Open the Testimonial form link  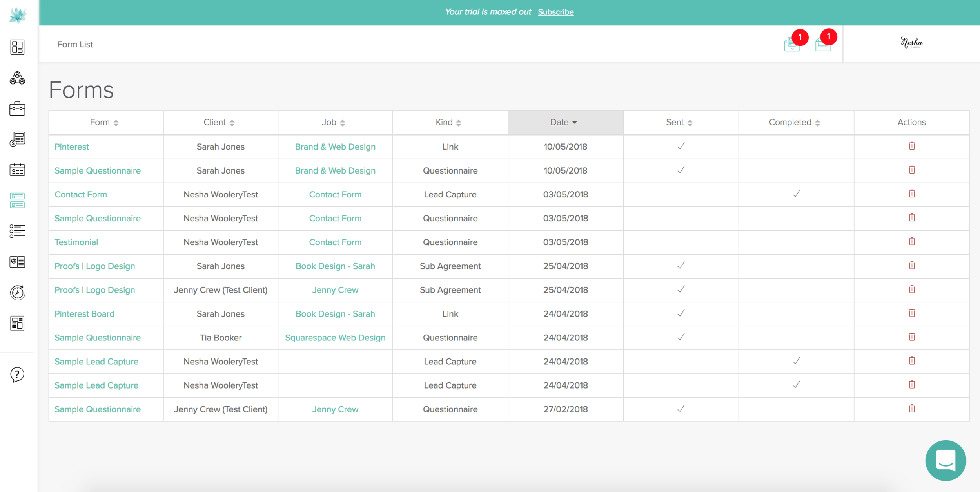pyautogui.click(x=76, y=242)
